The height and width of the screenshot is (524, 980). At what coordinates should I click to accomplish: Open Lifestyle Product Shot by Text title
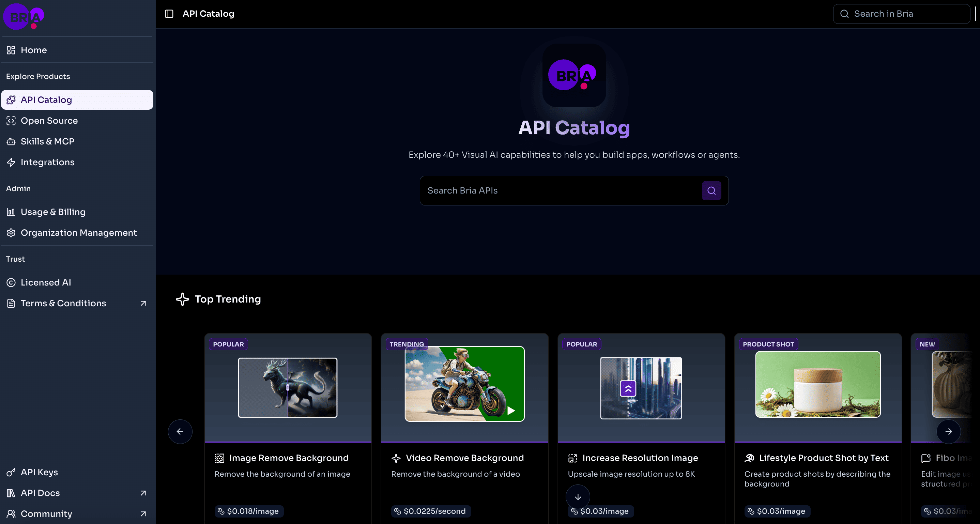pos(824,458)
